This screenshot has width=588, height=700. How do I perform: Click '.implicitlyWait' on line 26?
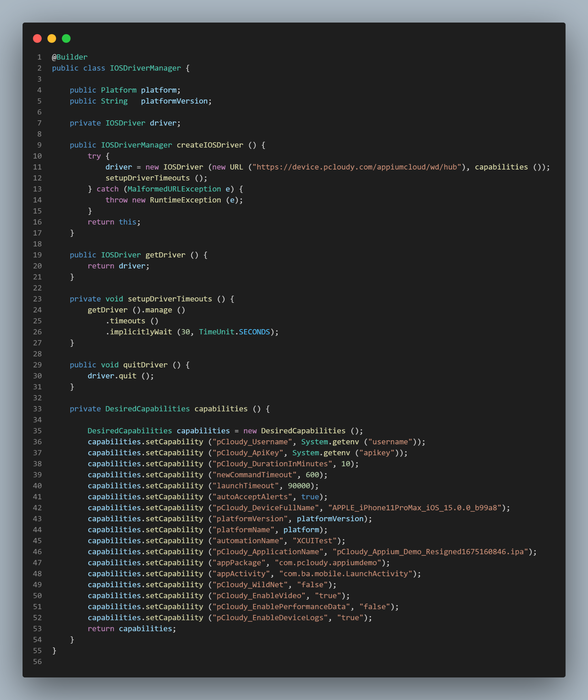coord(139,332)
